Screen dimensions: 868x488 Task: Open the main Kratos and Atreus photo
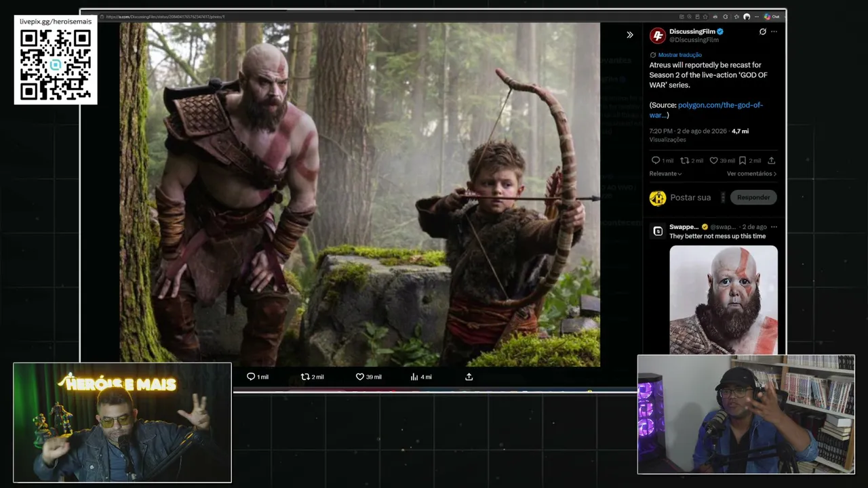coord(359,195)
